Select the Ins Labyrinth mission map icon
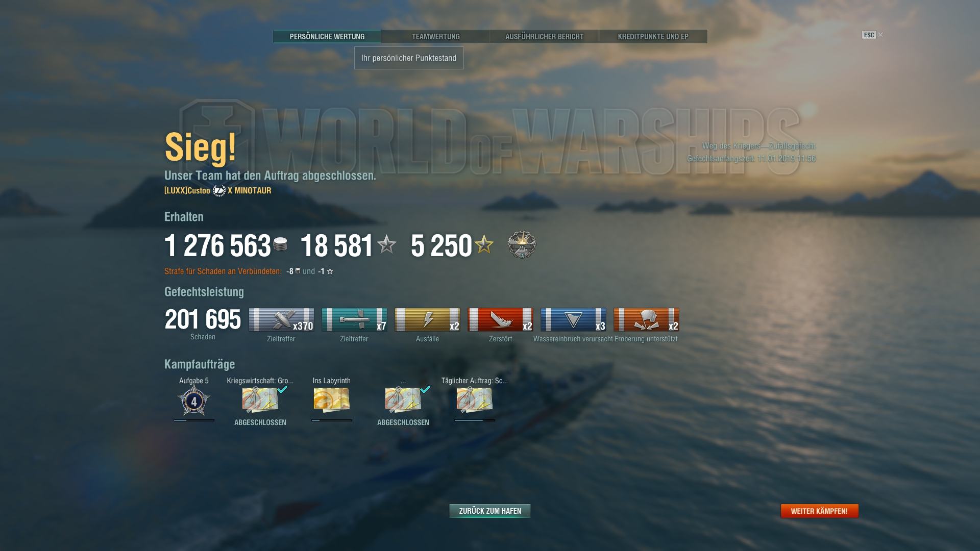980x551 pixels. coord(332,399)
